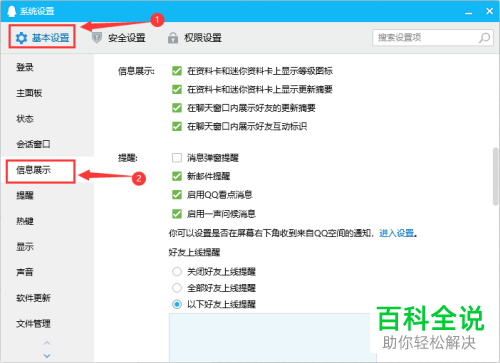Screen dimensions: 500x363
Task: Select 软件更新 in the sidebar
Action: [x=33, y=298]
